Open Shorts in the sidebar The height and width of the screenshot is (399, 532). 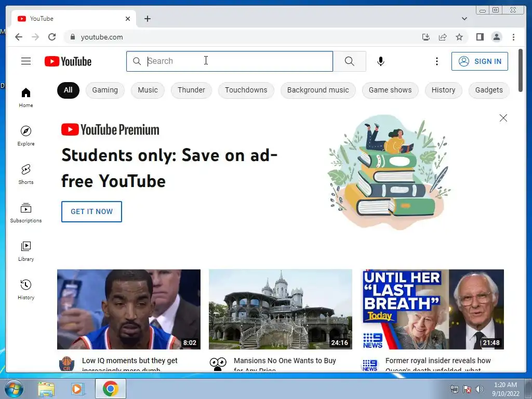[26, 175]
